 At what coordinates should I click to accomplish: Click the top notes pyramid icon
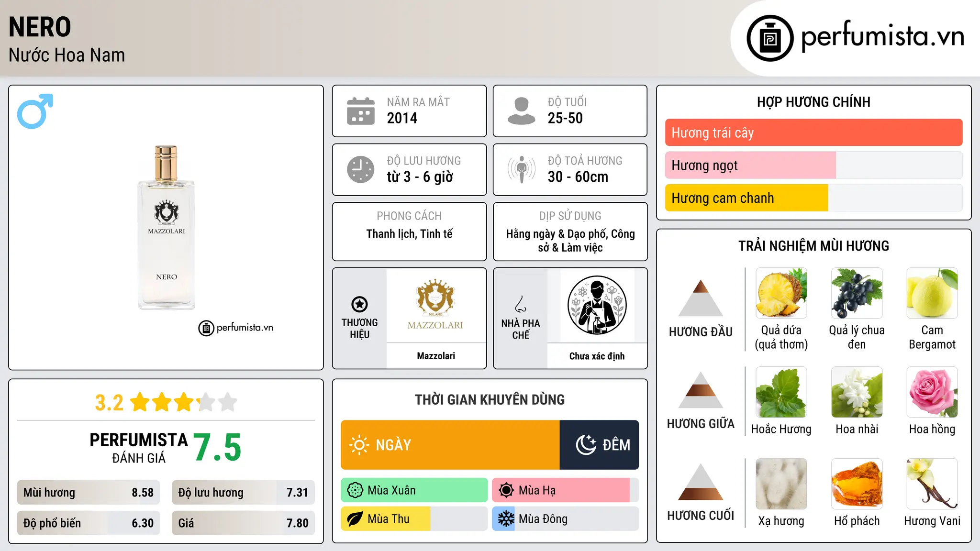click(x=701, y=298)
